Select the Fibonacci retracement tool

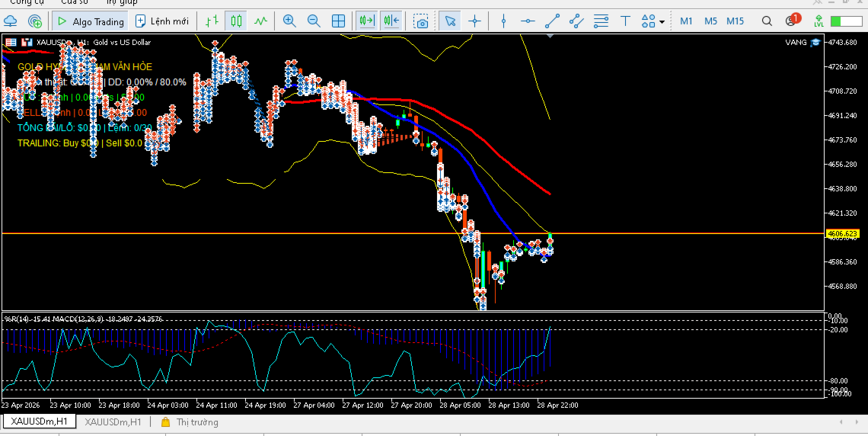(x=601, y=21)
